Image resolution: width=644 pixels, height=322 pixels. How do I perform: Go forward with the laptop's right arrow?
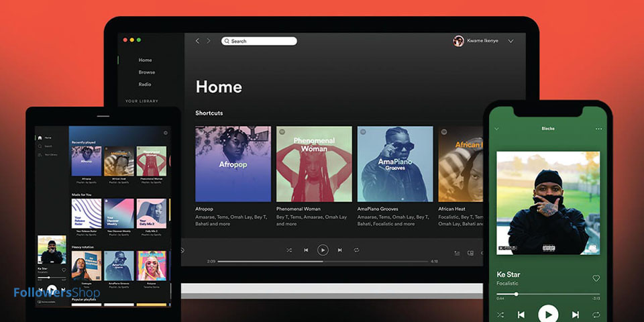click(209, 41)
